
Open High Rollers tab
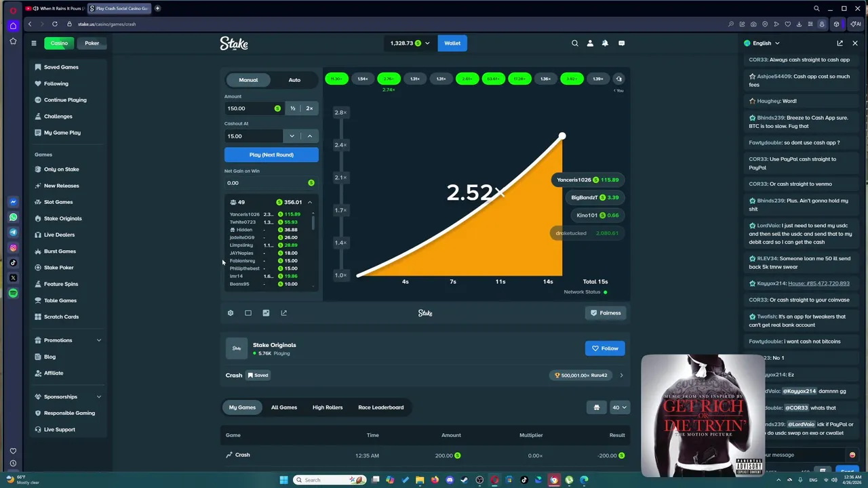coord(328,407)
